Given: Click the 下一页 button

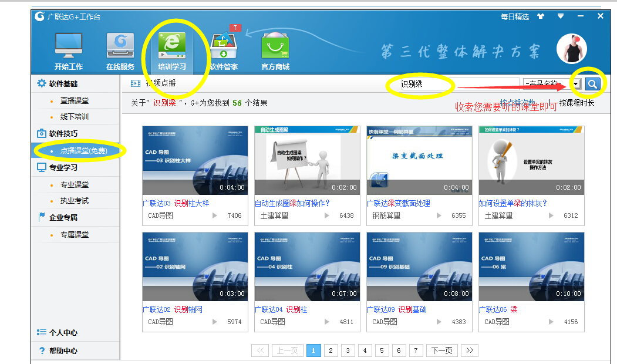Looking at the screenshot, I should (x=442, y=350).
